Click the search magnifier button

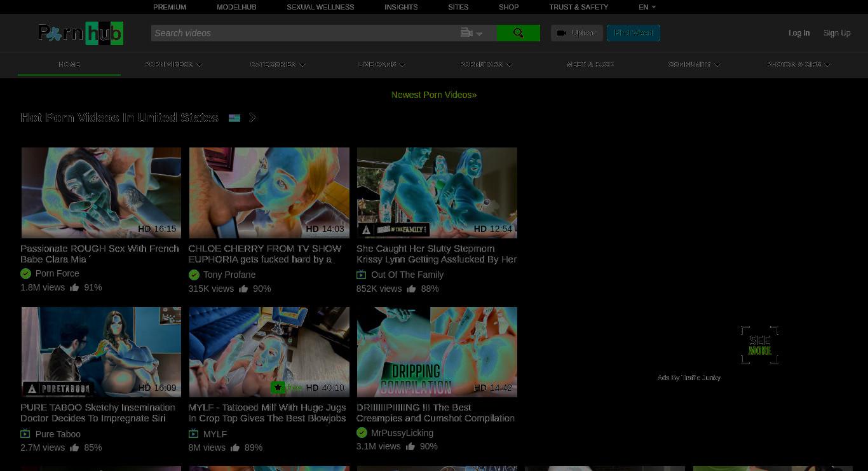518,33
